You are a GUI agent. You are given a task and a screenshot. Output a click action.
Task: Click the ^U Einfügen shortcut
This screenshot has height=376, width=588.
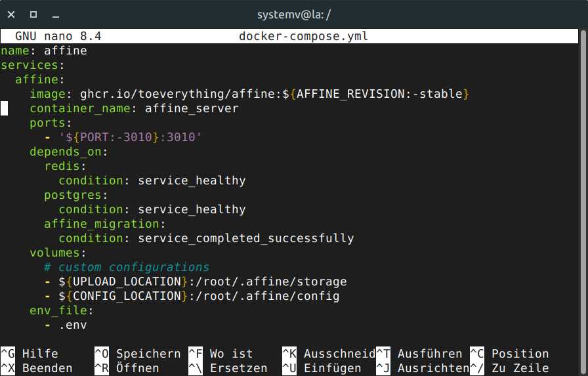point(322,368)
